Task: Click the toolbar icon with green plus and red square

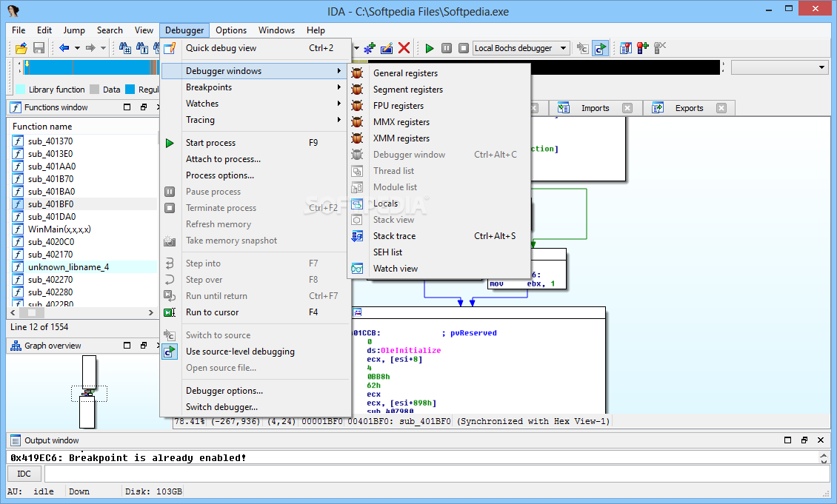Action: point(643,48)
